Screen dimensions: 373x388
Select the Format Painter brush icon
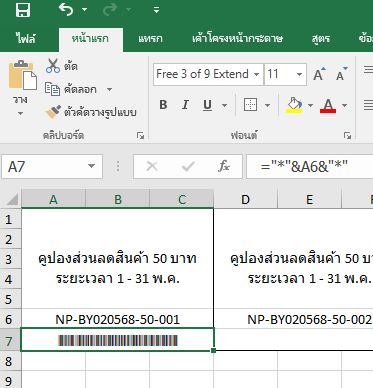[53, 112]
